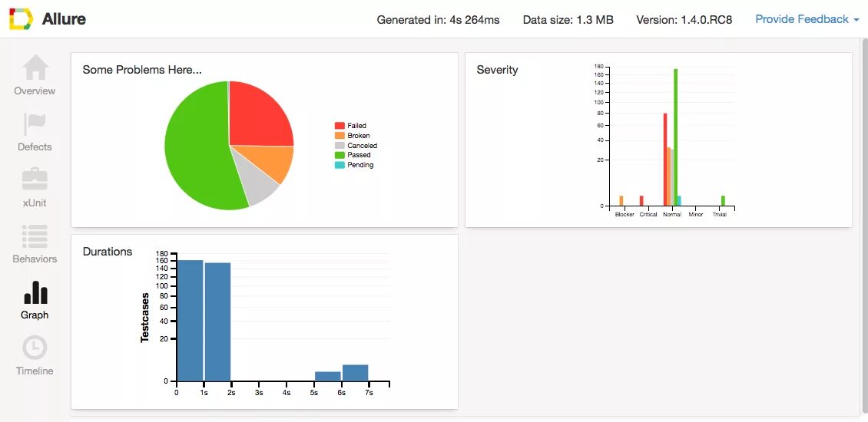Viewport: 868px width, 422px height.
Task: Click the 0 to 1s duration bar
Action: click(190, 321)
